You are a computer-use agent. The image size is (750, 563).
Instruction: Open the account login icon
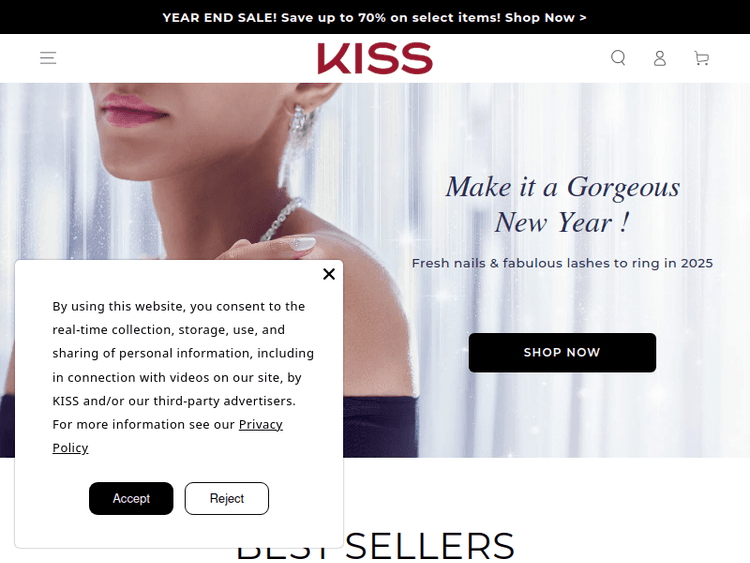660,58
